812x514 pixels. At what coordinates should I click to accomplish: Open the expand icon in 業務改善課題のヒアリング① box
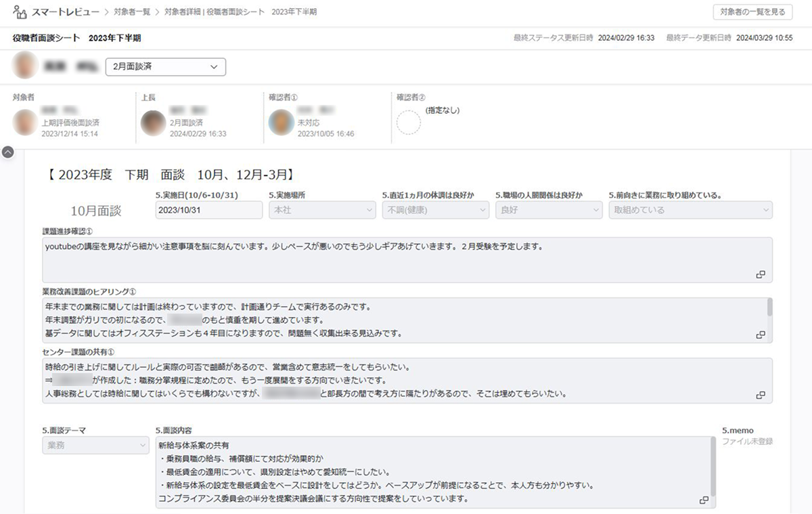[x=761, y=335]
